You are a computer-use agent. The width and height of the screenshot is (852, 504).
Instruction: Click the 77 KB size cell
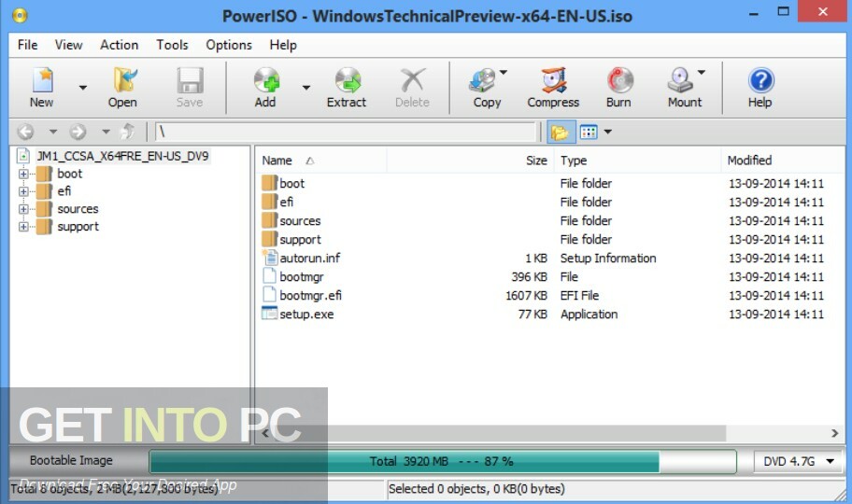coord(532,314)
